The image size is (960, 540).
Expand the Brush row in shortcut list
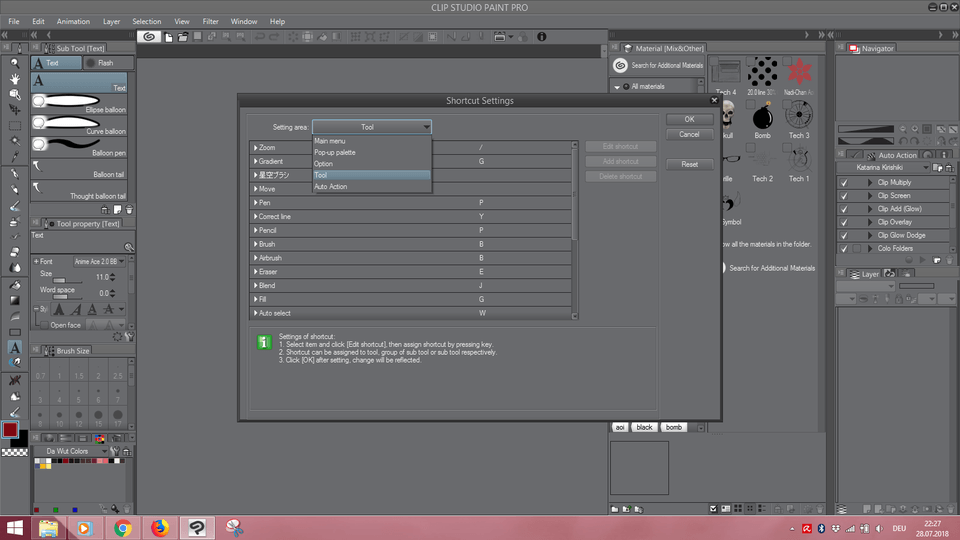coord(256,244)
